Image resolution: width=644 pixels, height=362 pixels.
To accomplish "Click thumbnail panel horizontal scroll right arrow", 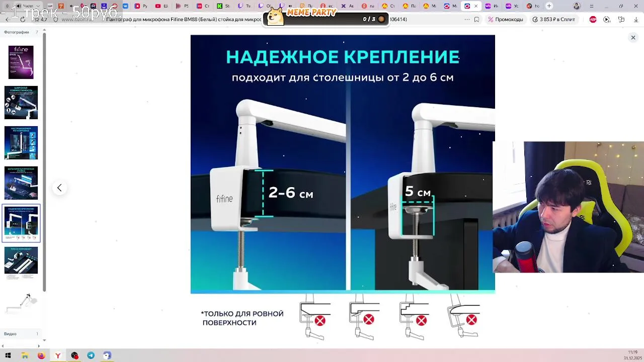I will click(x=39, y=346).
